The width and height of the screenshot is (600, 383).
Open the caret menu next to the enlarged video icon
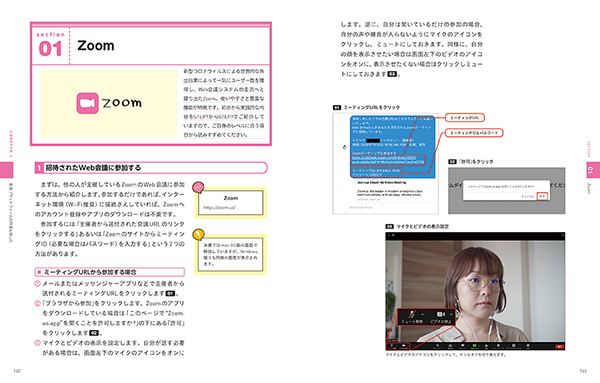(x=451, y=315)
